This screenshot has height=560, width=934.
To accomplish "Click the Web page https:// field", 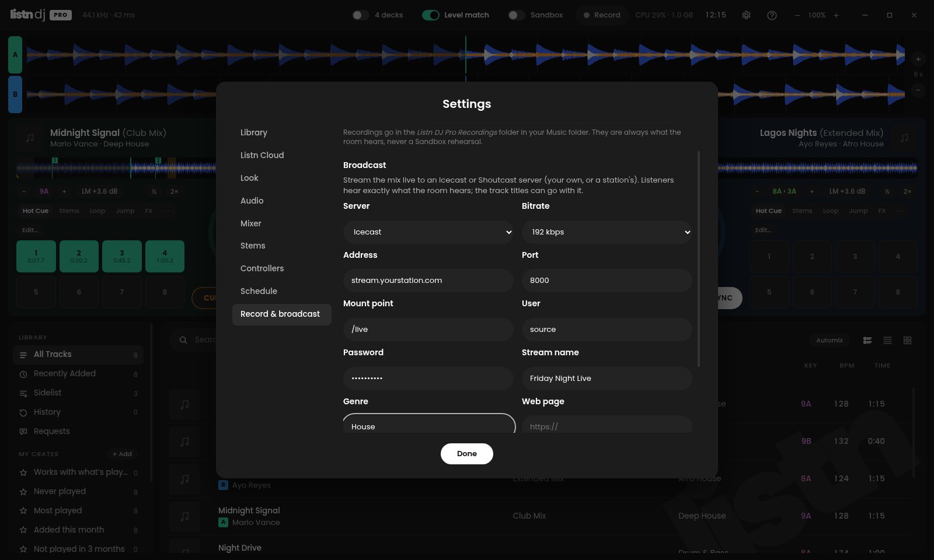I will coord(607,425).
